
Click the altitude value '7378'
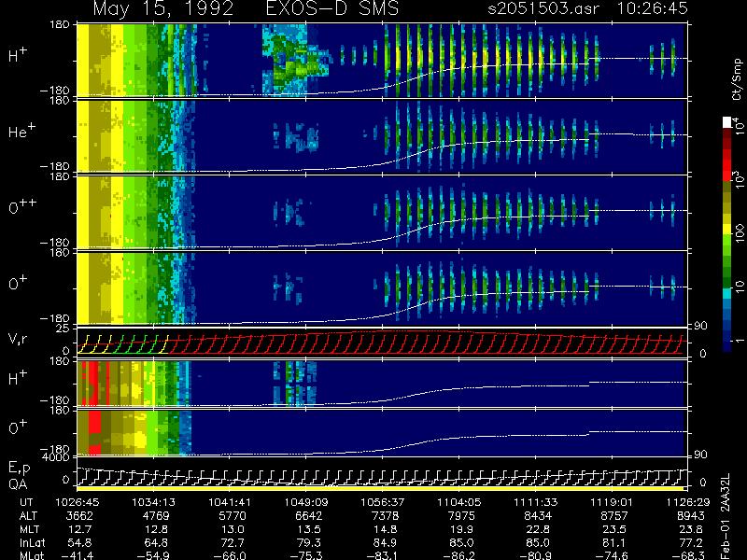tap(385, 516)
